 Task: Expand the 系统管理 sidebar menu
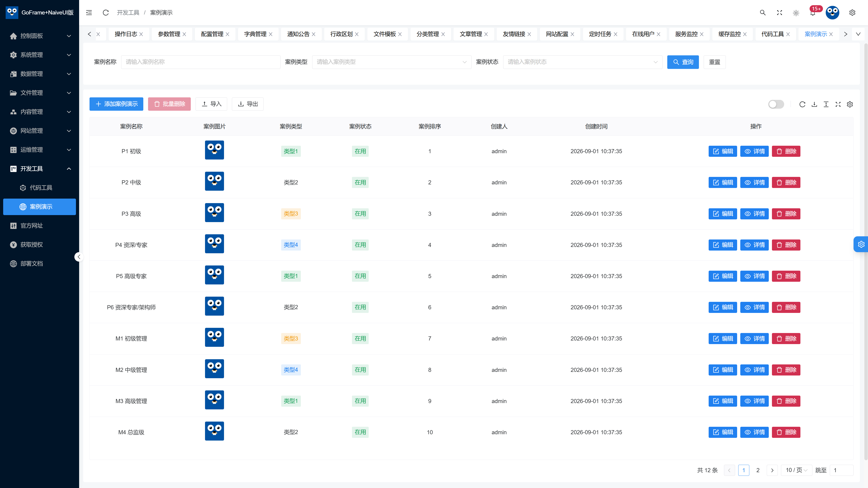39,54
